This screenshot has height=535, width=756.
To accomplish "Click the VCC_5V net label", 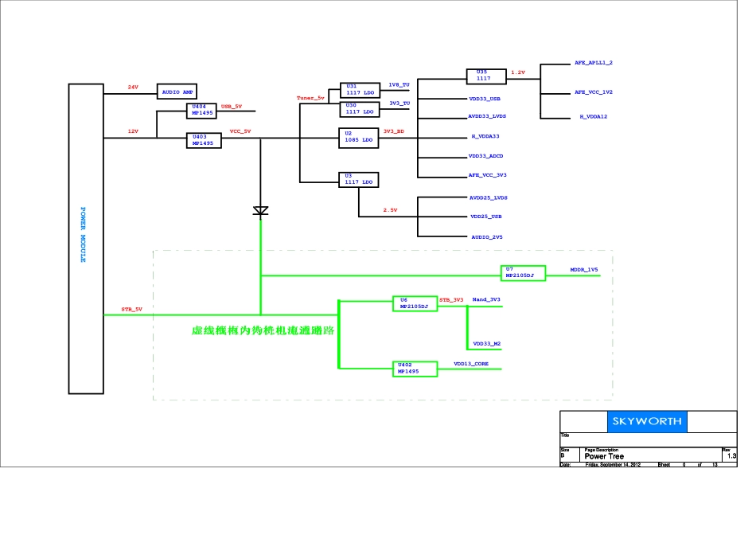I will [x=240, y=131].
